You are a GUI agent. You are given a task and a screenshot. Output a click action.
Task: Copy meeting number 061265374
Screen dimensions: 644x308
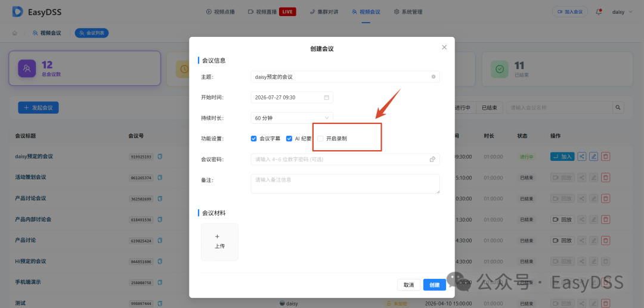tap(160, 177)
